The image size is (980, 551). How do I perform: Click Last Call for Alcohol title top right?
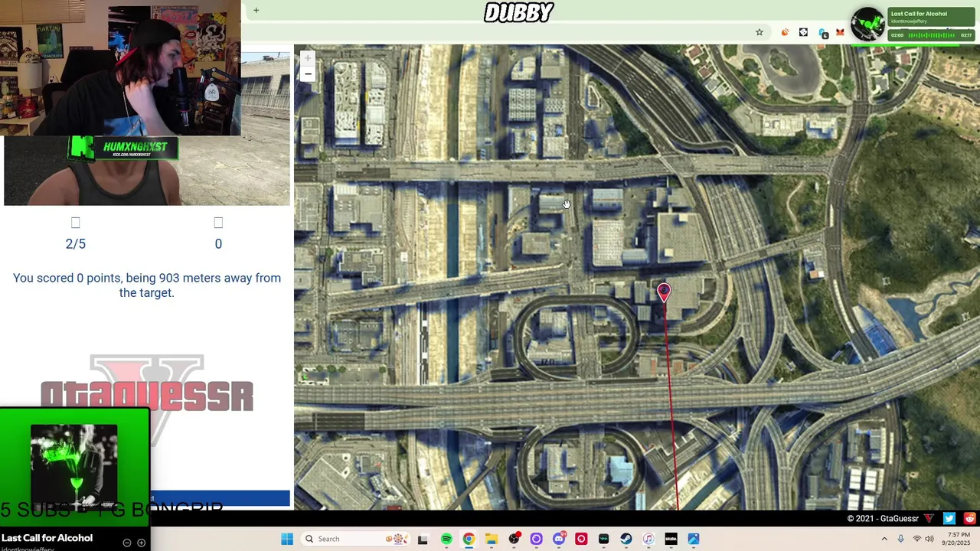(x=919, y=14)
